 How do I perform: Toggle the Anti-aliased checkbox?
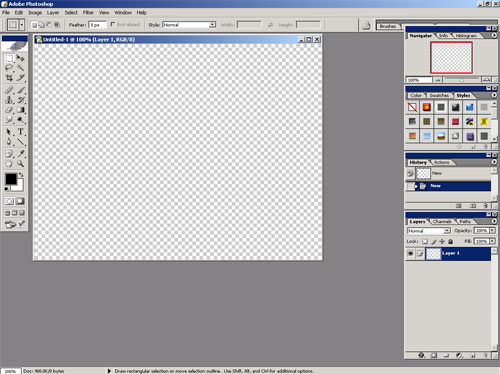pyautogui.click(x=113, y=24)
